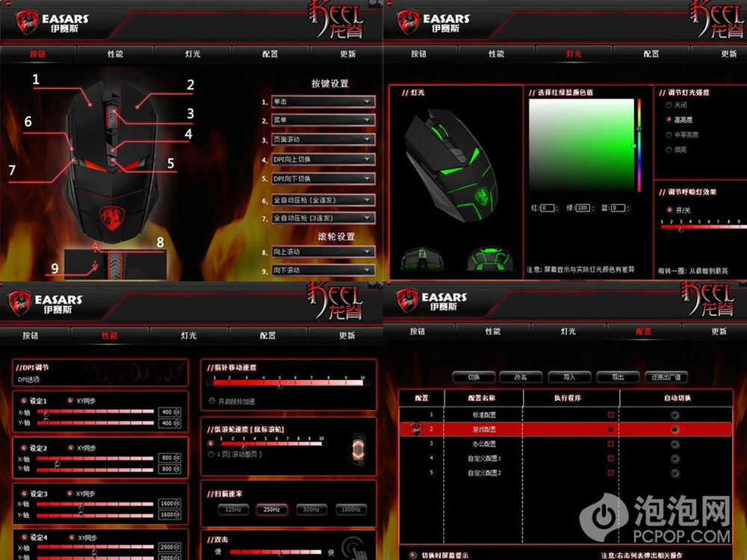Set polling rate to 500Hz

click(x=311, y=510)
